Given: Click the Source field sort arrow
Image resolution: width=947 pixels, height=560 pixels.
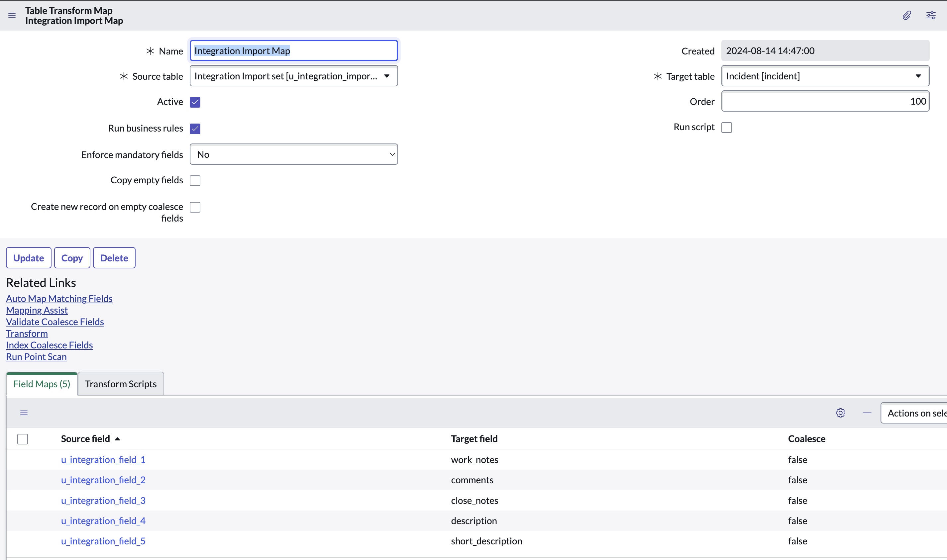Looking at the screenshot, I should pos(117,439).
